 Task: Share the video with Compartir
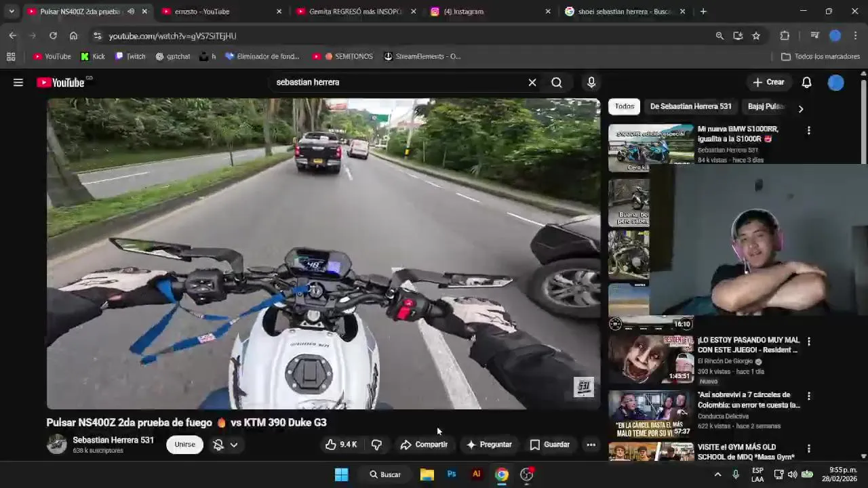coord(424,445)
